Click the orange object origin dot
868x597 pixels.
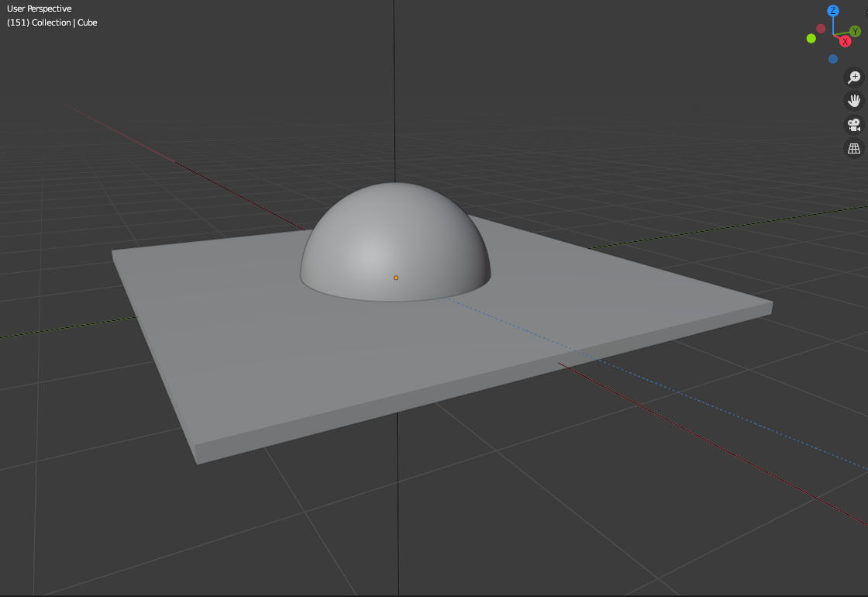[396, 278]
